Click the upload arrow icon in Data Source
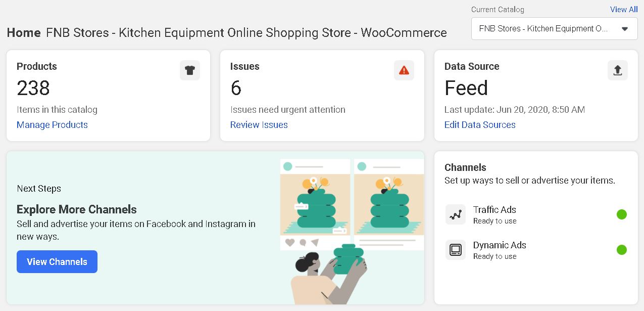Viewport: 644px width, 311px height. pos(618,70)
